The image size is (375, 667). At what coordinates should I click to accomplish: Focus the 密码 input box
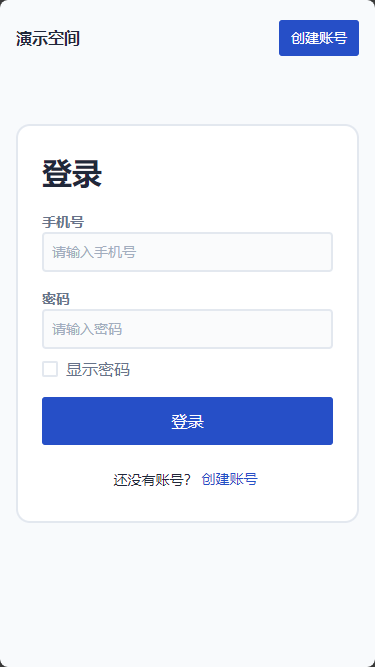187,329
